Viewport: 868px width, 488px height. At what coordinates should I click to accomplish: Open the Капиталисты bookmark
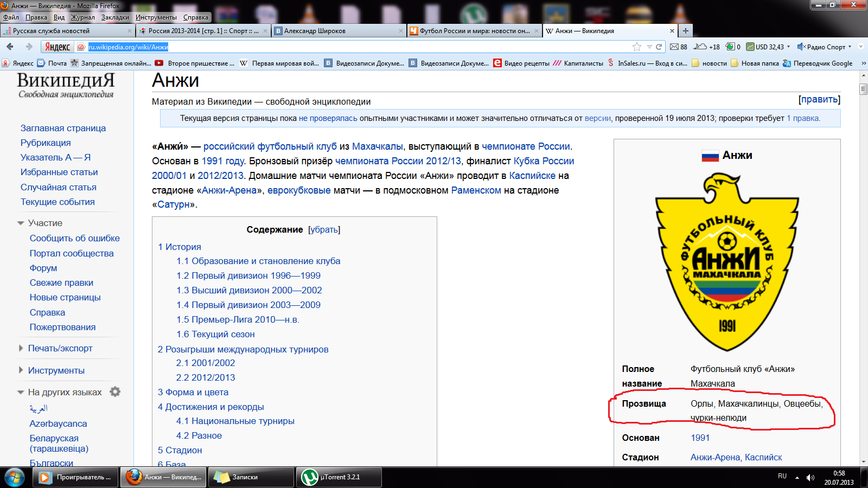tap(578, 63)
